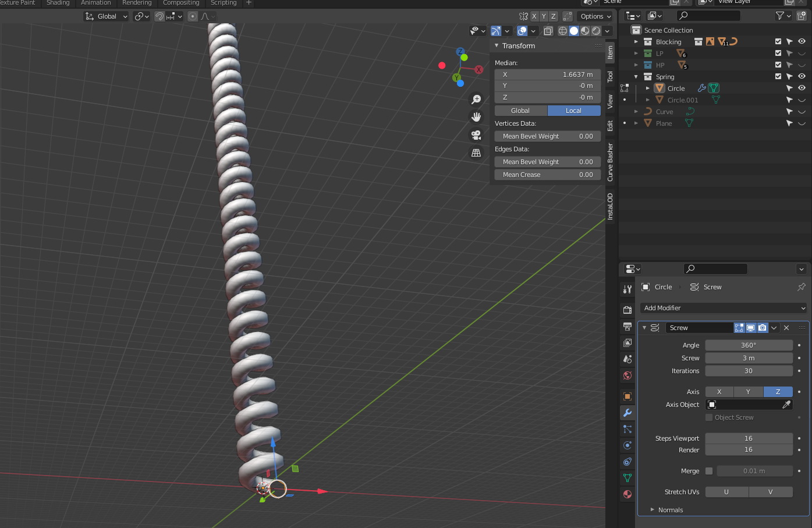Switch to the Tool sidebar tab
Screen dimensions: 812x528
pos(610,76)
